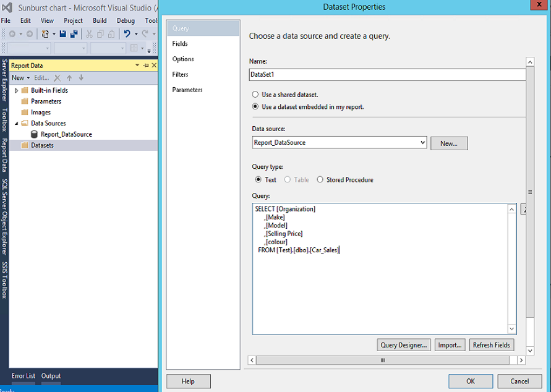
Task: Open the grid layout icon dropdown arrow
Action: click(142, 48)
